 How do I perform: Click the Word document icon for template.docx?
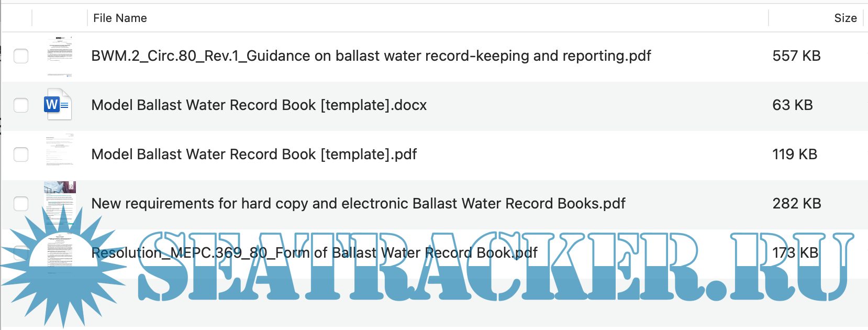pyautogui.click(x=58, y=105)
